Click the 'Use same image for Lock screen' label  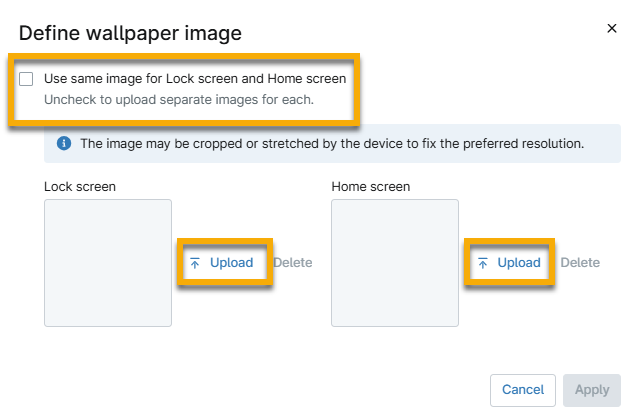pyautogui.click(x=195, y=78)
